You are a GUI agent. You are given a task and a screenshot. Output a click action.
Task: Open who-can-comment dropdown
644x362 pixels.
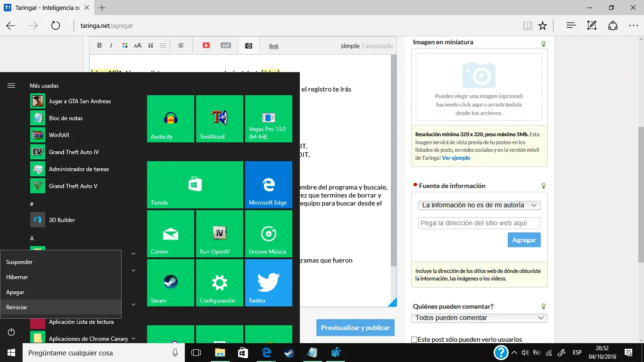pos(479,318)
